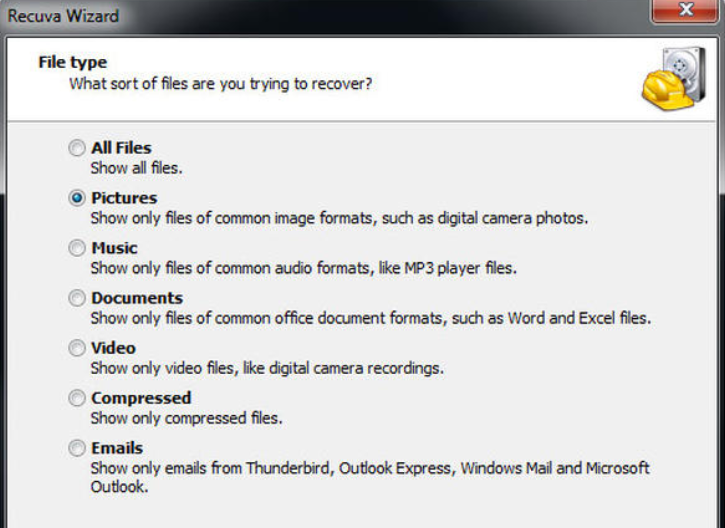Click the bold "All Files" label text
725x528 pixels.
pyautogui.click(x=121, y=148)
